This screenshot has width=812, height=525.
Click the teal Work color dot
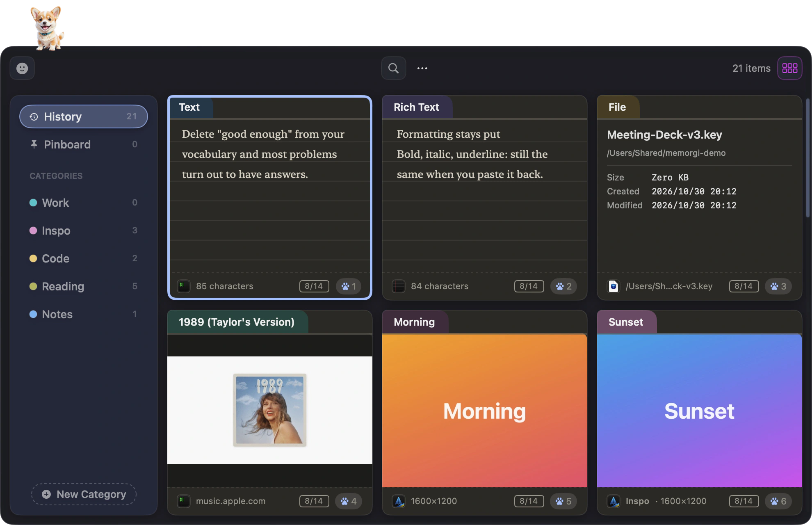33,203
